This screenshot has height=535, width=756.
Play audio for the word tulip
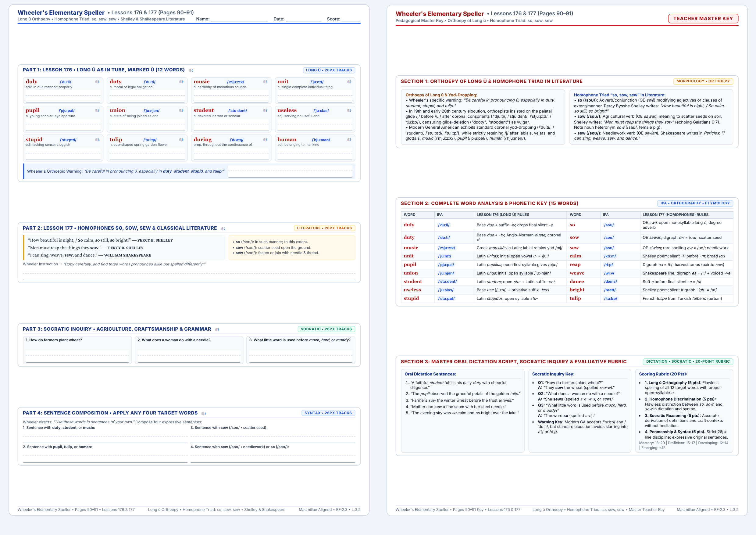[x=181, y=140]
